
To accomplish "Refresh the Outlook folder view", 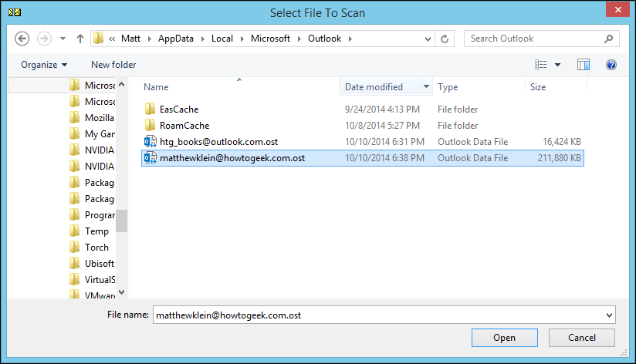I will click(x=445, y=39).
